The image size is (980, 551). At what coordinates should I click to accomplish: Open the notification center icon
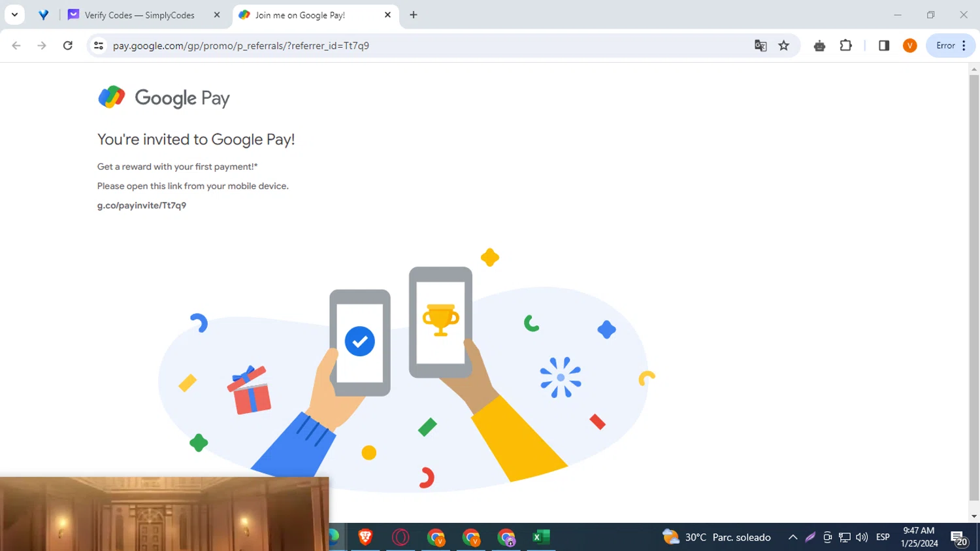(x=959, y=539)
